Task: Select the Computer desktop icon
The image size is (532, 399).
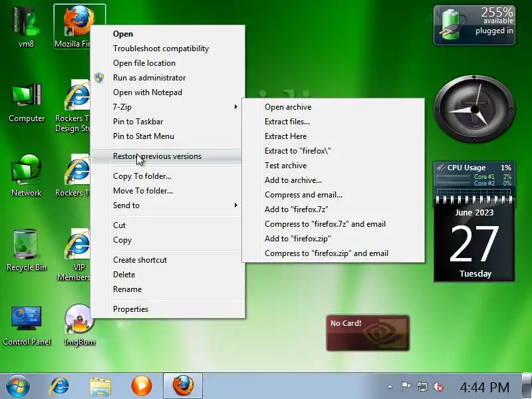Action: (x=27, y=102)
